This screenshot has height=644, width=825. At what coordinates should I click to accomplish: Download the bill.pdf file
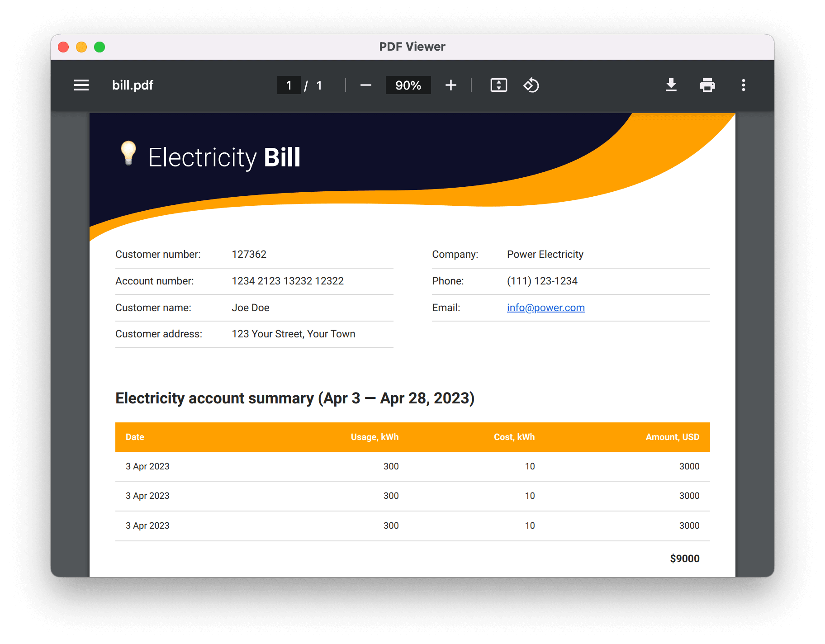pos(671,85)
